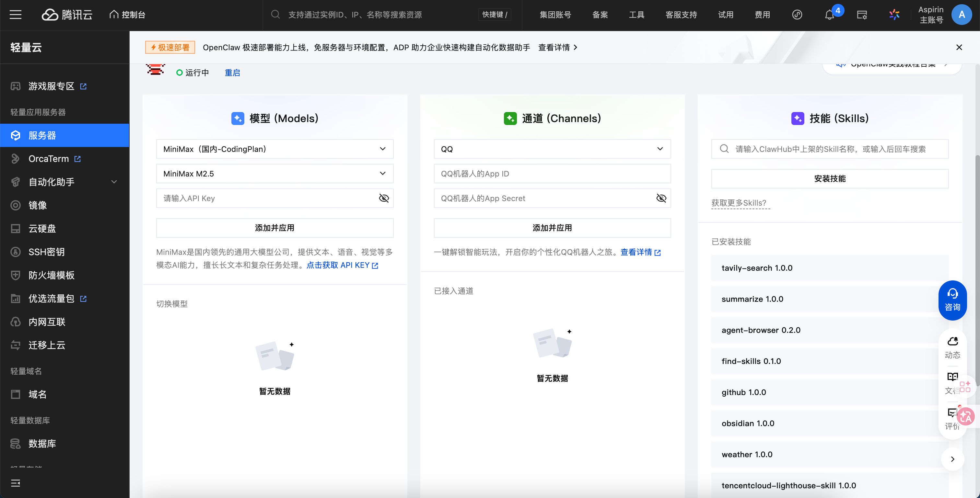
Task: Open the MiniMax M2.5 model dropdown
Action: coord(275,173)
